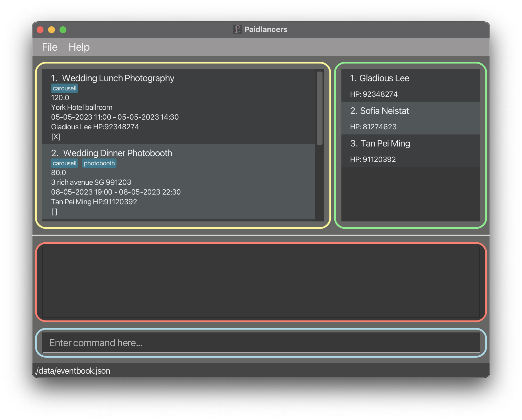
Task: Click the [ ] unmarked status on second event
Action: point(54,212)
